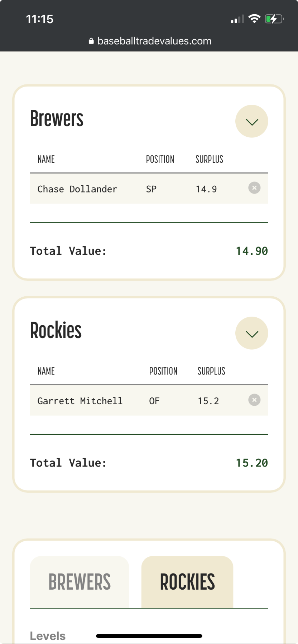Select the ROCKIES tab
Image resolution: width=298 pixels, height=644 pixels.
tap(187, 582)
